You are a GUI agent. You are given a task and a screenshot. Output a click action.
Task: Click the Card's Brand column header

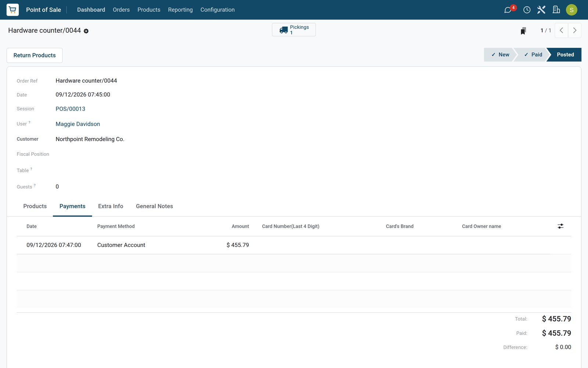[399, 226]
